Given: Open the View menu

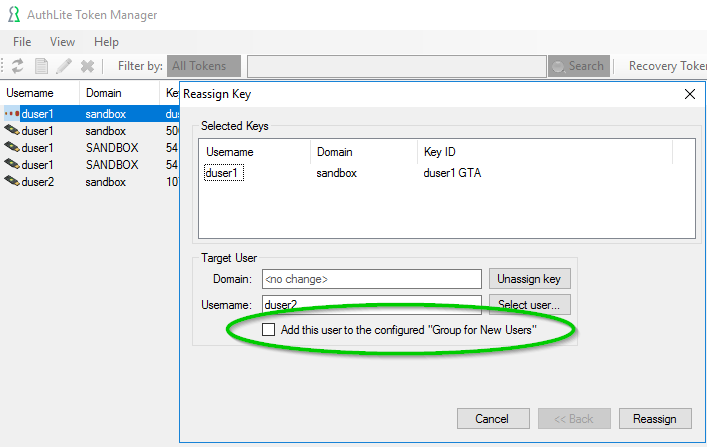Looking at the screenshot, I should pos(62,42).
